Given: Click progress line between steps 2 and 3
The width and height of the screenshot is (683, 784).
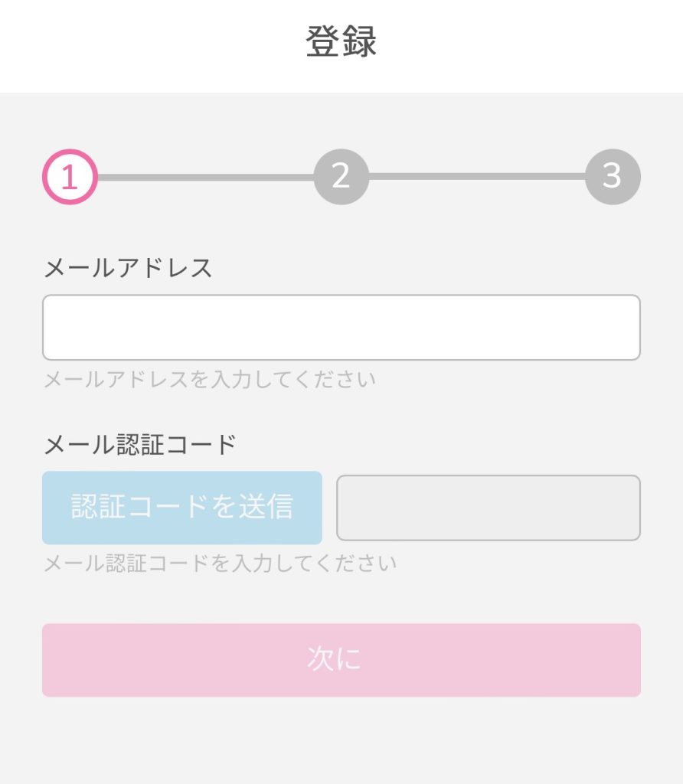Looking at the screenshot, I should 478,177.
